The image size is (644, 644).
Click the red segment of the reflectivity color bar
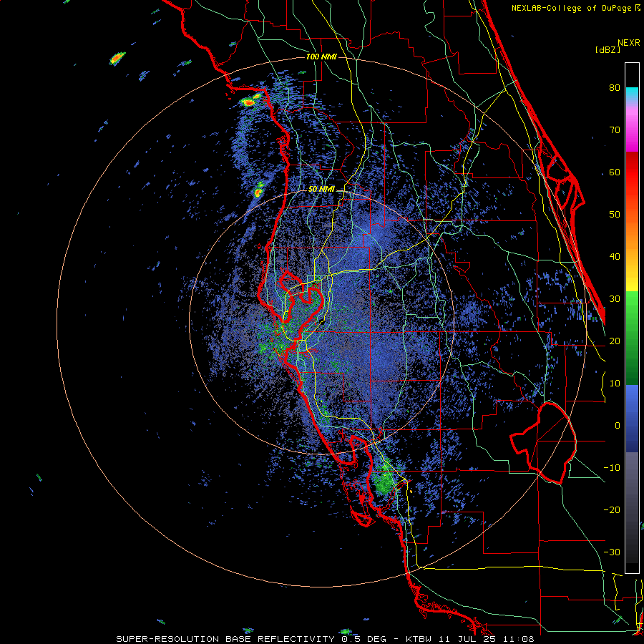(632, 172)
